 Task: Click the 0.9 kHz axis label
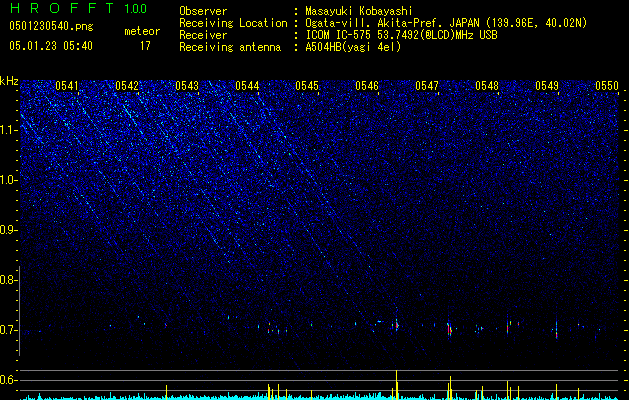point(8,230)
